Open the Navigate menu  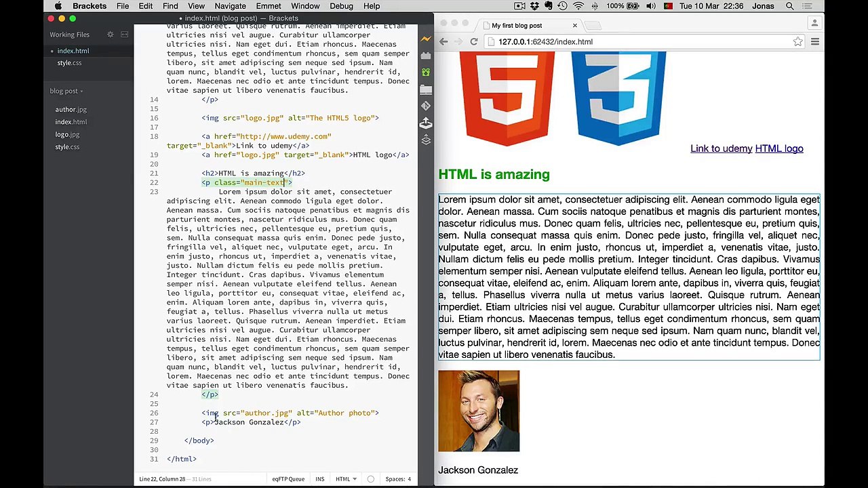[x=230, y=6]
